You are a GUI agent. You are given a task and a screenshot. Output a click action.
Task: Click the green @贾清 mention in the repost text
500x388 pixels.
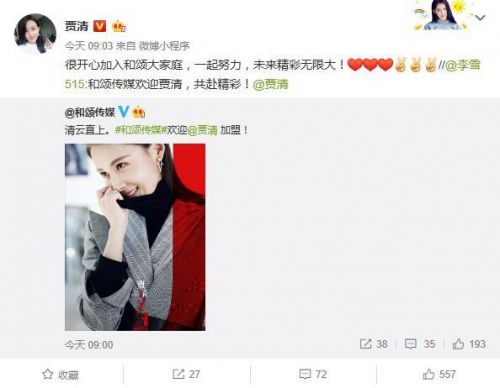click(x=270, y=84)
